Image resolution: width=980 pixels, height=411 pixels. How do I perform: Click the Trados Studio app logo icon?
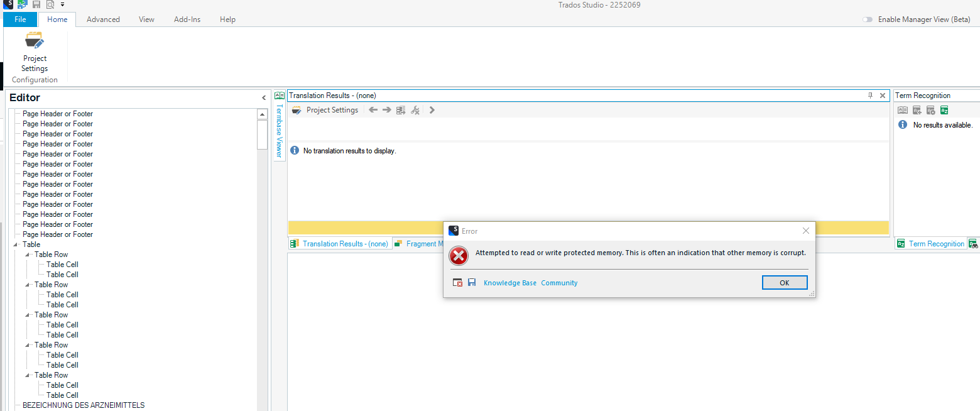9,4
